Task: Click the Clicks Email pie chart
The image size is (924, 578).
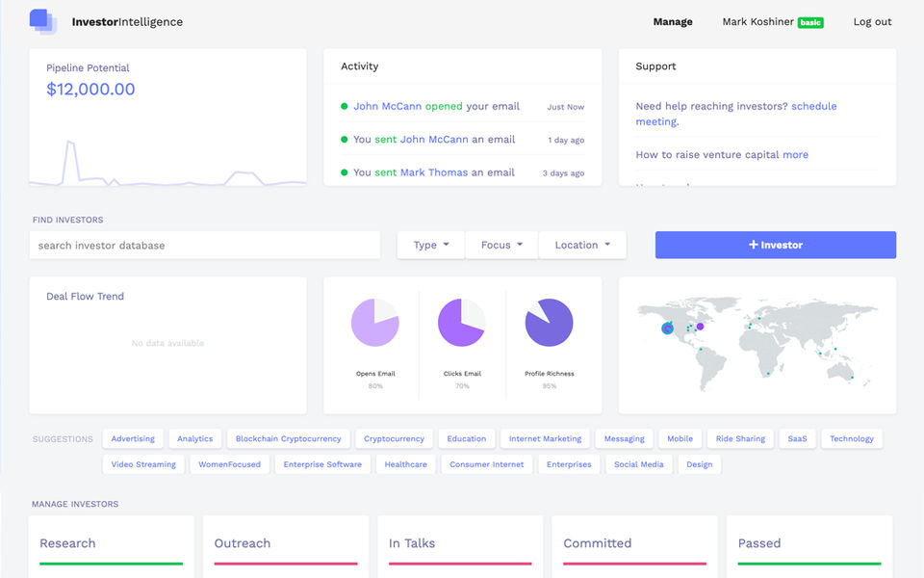Action: tap(461, 322)
